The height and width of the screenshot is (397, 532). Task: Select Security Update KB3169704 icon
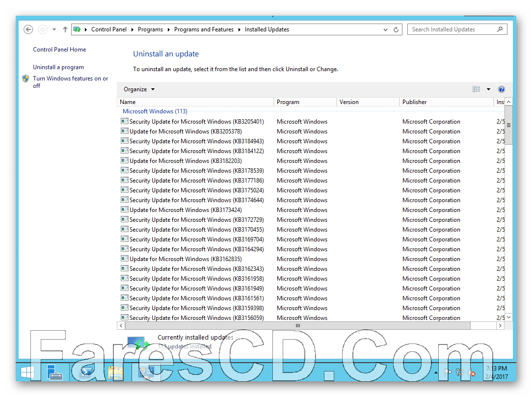(125, 239)
